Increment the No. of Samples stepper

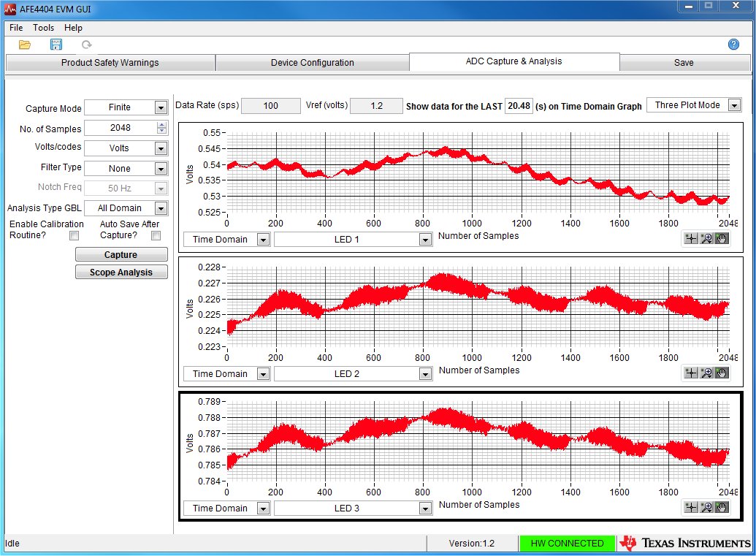pos(161,125)
